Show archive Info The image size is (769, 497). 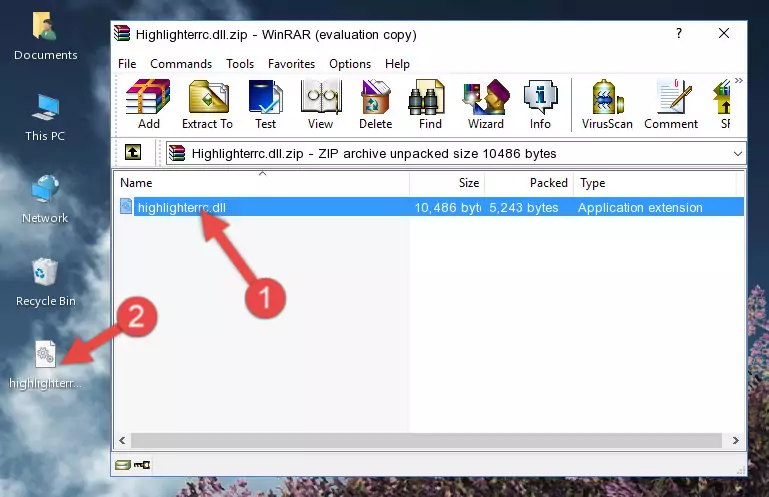(540, 104)
